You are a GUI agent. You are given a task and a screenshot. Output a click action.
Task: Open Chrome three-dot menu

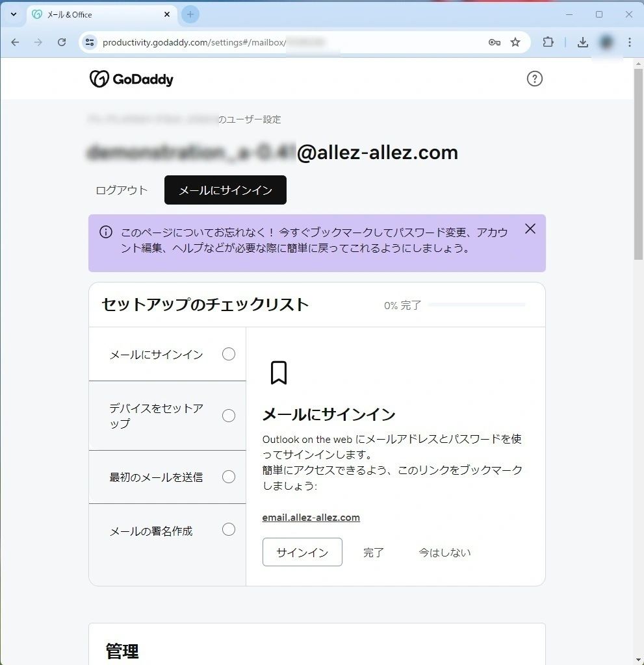click(629, 42)
